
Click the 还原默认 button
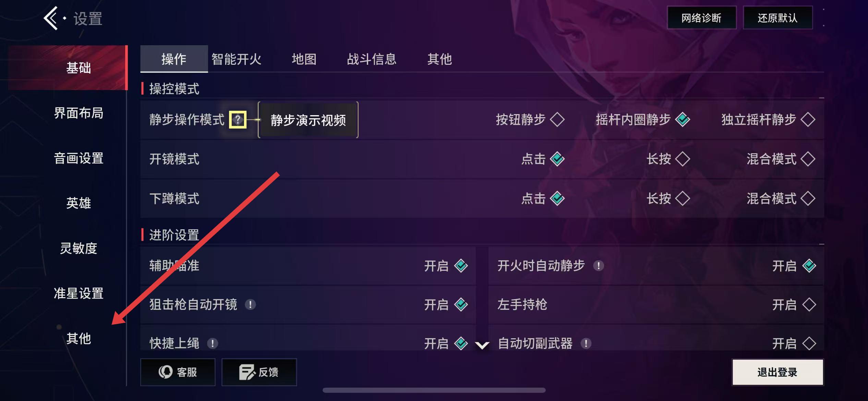(777, 18)
